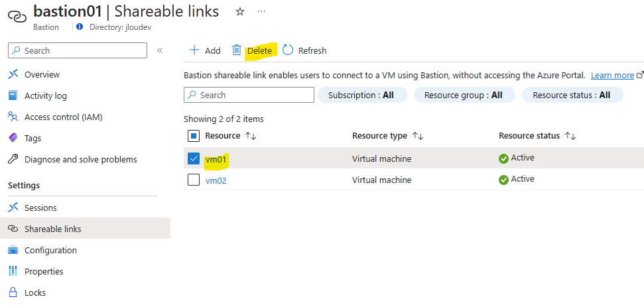Click Virtual machine cell in vm01 row

381,158
